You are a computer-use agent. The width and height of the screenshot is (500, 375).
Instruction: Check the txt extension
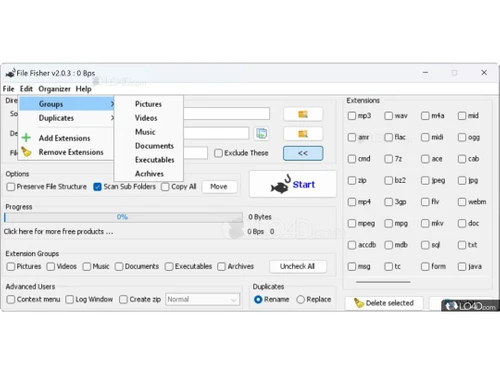462,245
